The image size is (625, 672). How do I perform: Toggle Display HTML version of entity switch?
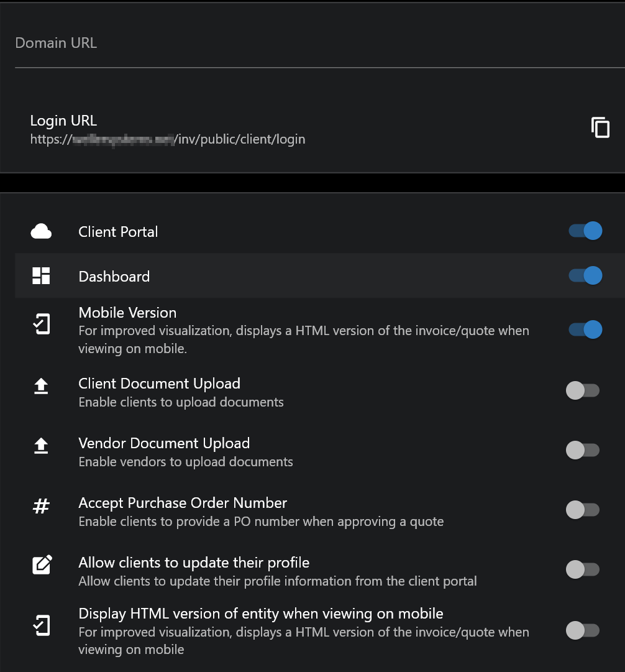(582, 630)
